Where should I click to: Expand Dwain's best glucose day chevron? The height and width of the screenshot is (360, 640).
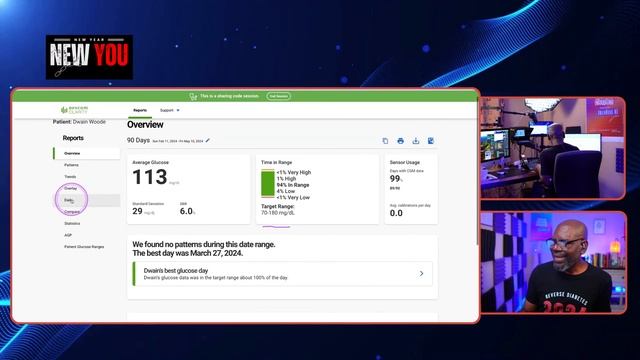coord(421,273)
